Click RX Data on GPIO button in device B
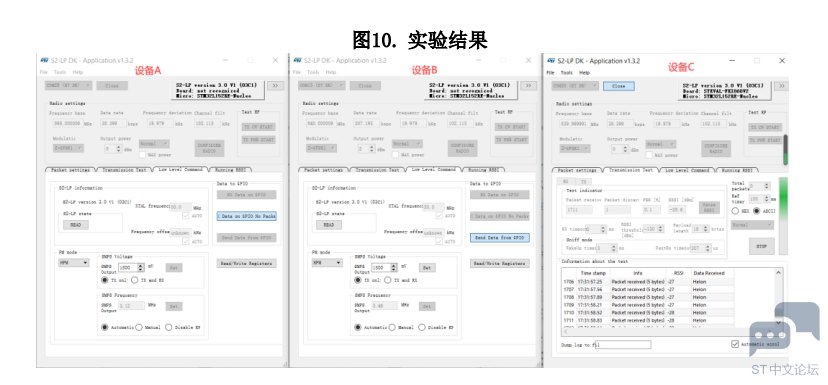Image resolution: width=828 pixels, height=385 pixels. point(500,195)
